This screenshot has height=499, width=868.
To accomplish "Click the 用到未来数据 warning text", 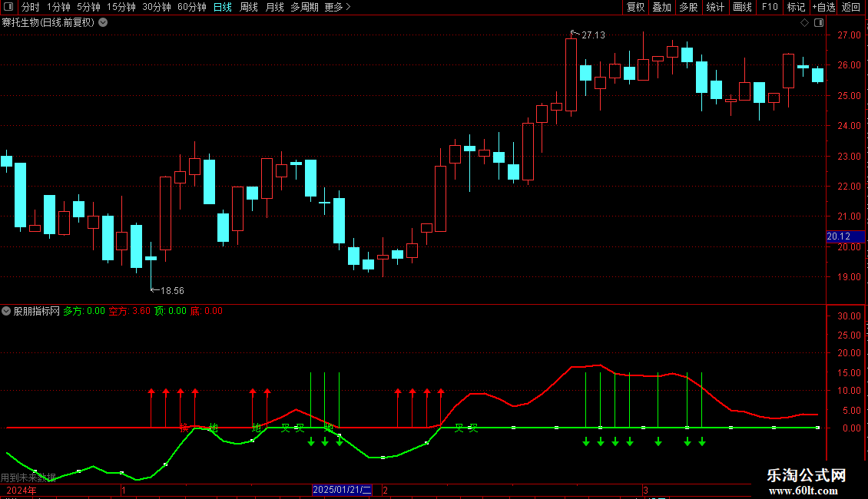I will 28,478.
